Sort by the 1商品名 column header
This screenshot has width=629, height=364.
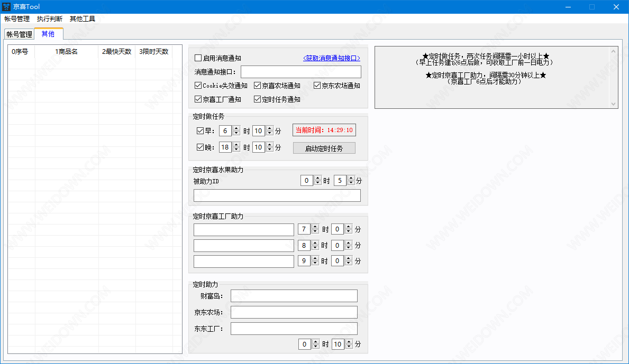(66, 51)
